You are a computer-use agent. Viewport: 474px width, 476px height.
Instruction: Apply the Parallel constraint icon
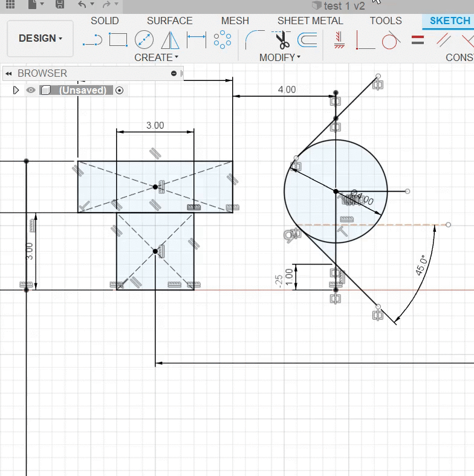[x=444, y=40]
